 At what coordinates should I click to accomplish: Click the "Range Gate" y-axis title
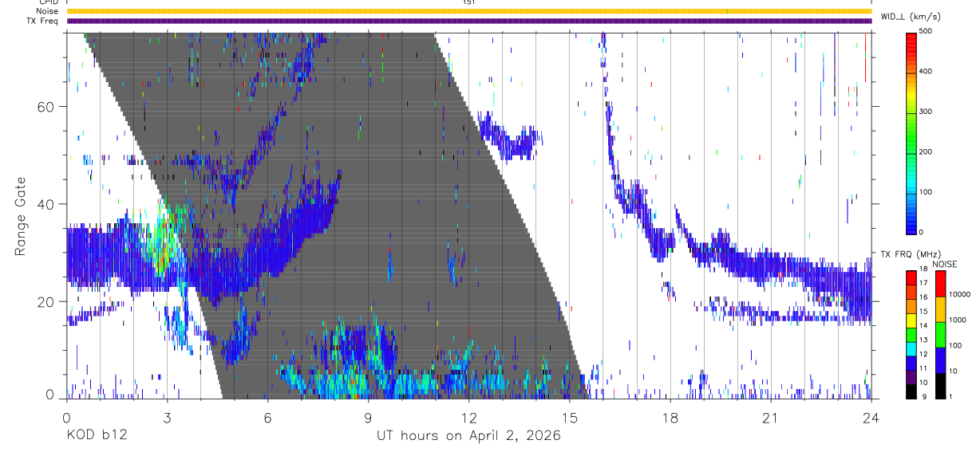click(22, 217)
